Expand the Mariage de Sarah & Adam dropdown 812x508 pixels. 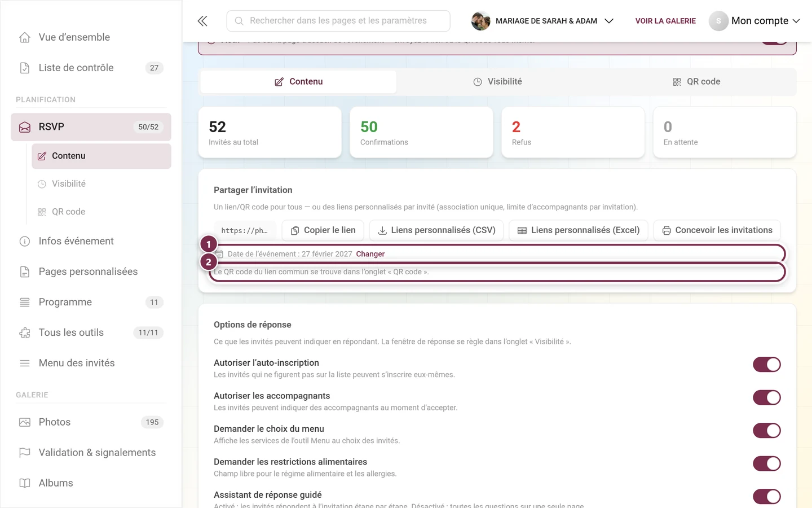542,21
